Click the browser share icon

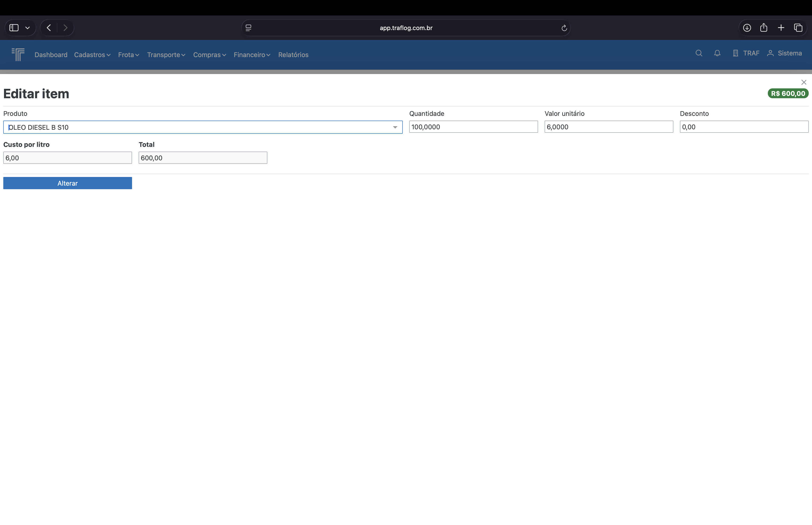tap(764, 28)
